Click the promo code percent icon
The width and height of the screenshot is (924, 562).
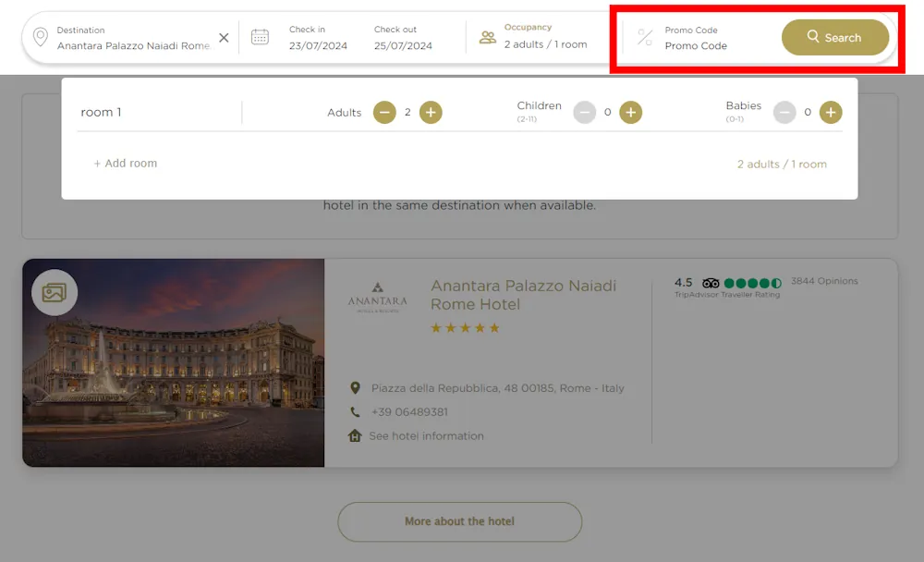(643, 38)
